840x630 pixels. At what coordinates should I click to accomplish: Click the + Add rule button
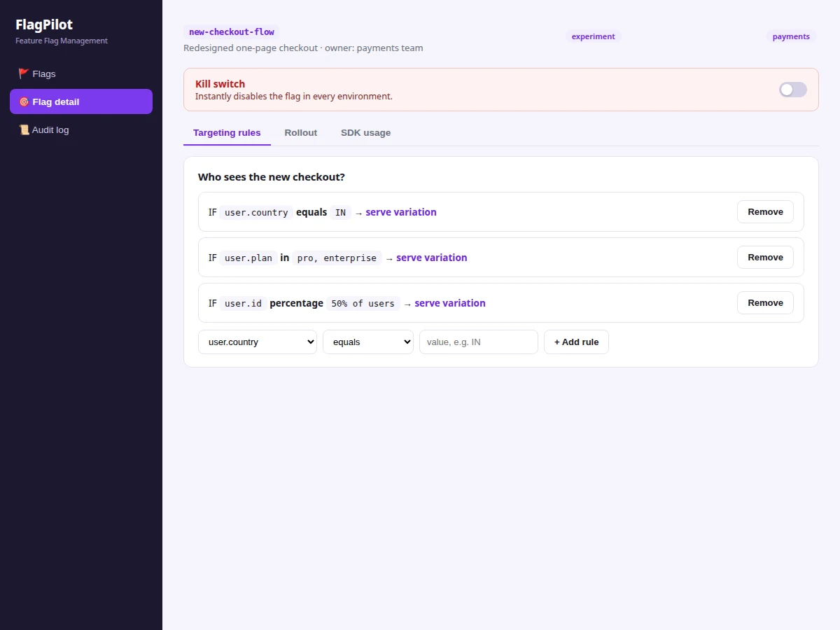(576, 342)
